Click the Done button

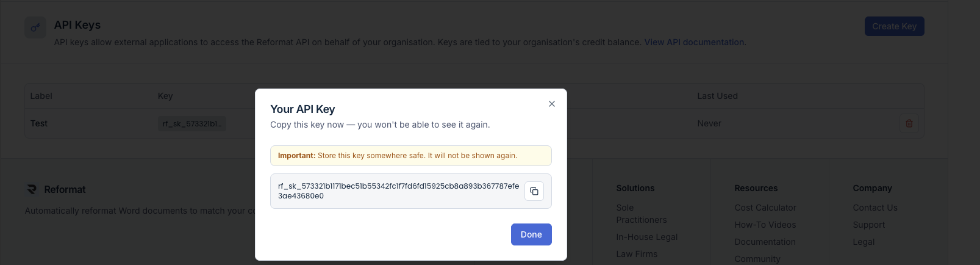click(531, 234)
